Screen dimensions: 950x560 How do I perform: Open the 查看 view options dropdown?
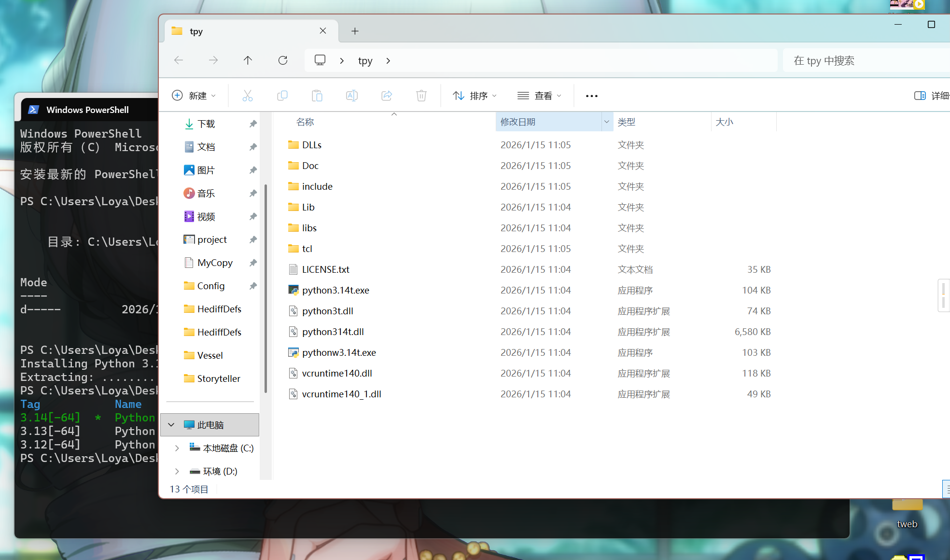tap(539, 95)
